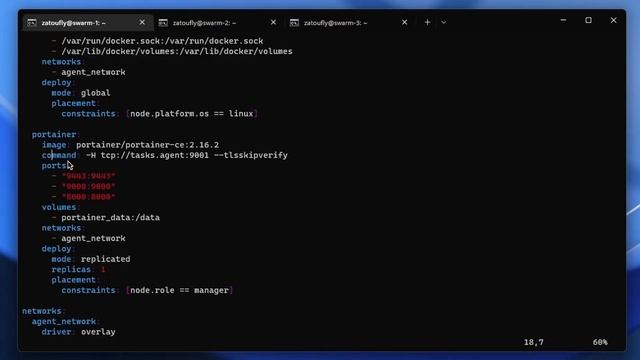Close the zatoufly@swarm-1 tab
640x360 pixels.
142,22
